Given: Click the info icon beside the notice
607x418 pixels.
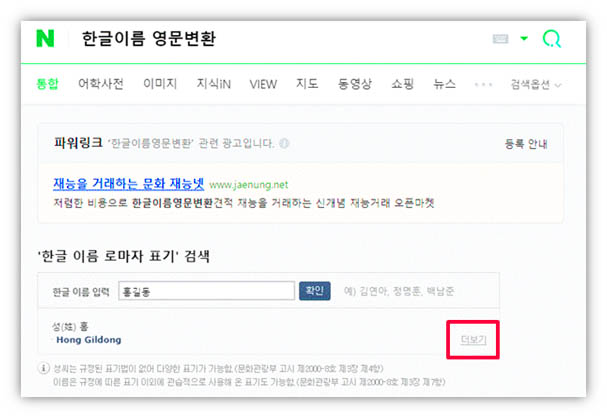Looking at the screenshot, I should pos(43,368).
